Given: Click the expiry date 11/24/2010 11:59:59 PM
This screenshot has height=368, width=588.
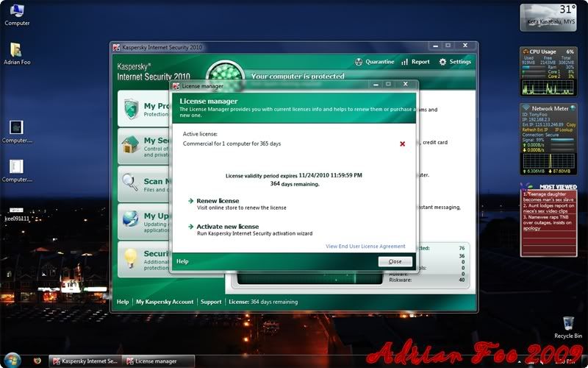Looking at the screenshot, I should [330, 175].
